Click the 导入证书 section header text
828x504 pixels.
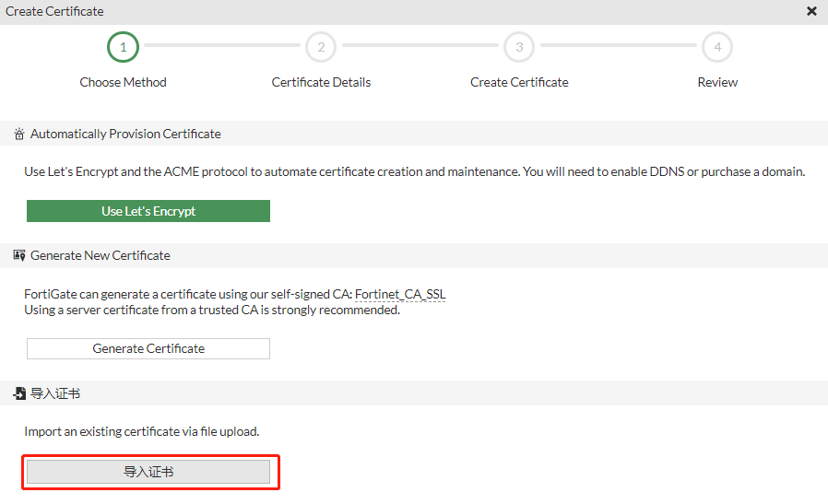click(x=55, y=393)
